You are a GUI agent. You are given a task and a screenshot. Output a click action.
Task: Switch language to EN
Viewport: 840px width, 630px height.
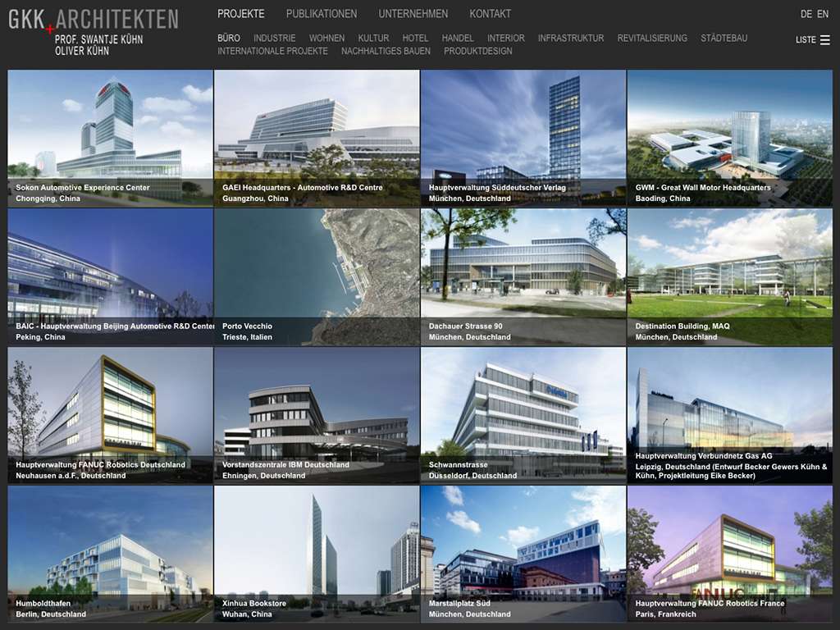click(823, 15)
